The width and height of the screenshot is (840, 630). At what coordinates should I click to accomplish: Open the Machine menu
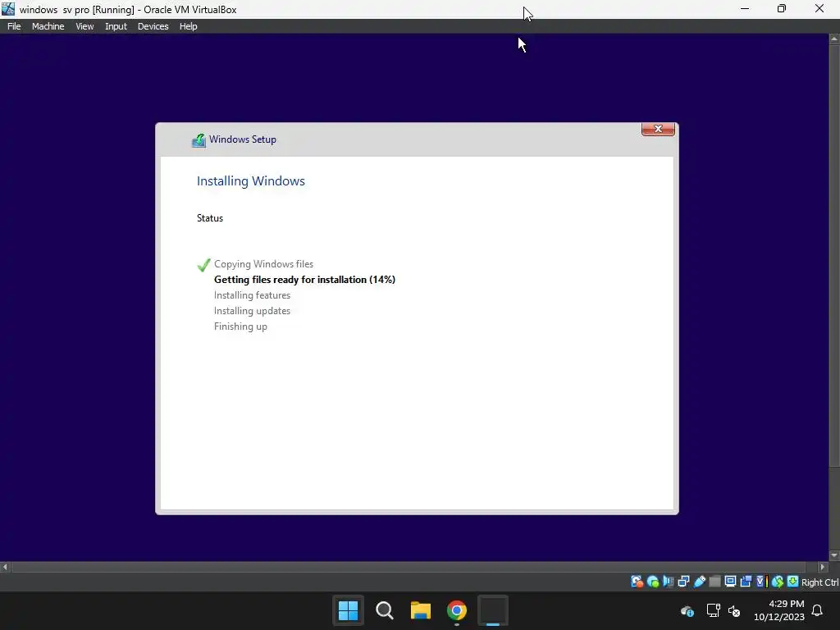point(48,26)
